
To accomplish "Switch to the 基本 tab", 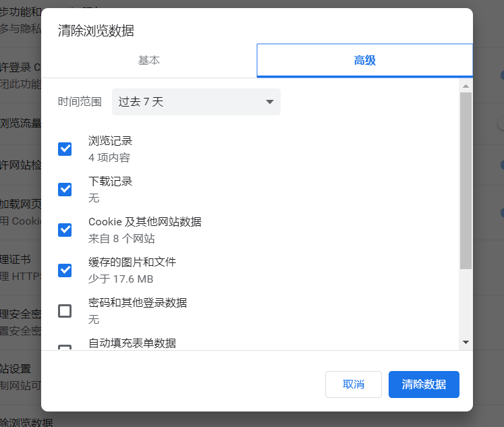I will pos(149,61).
